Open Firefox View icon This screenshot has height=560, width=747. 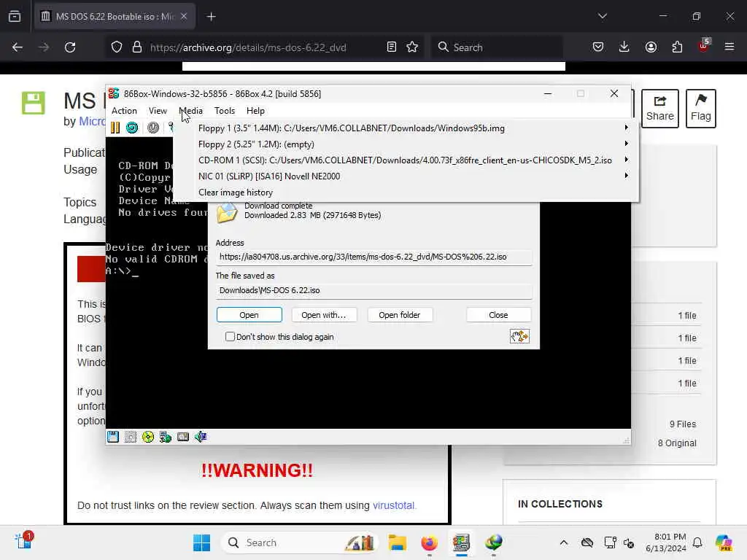coord(15,16)
